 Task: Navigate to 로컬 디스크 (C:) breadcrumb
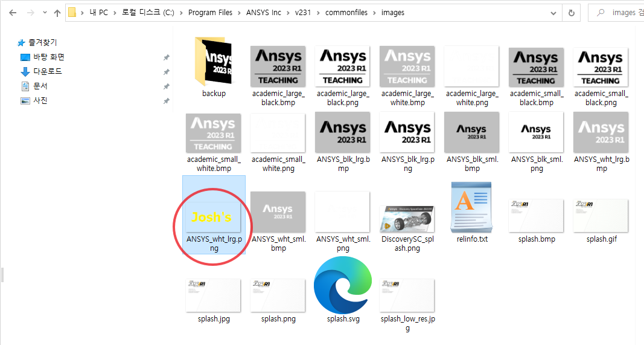(x=148, y=13)
